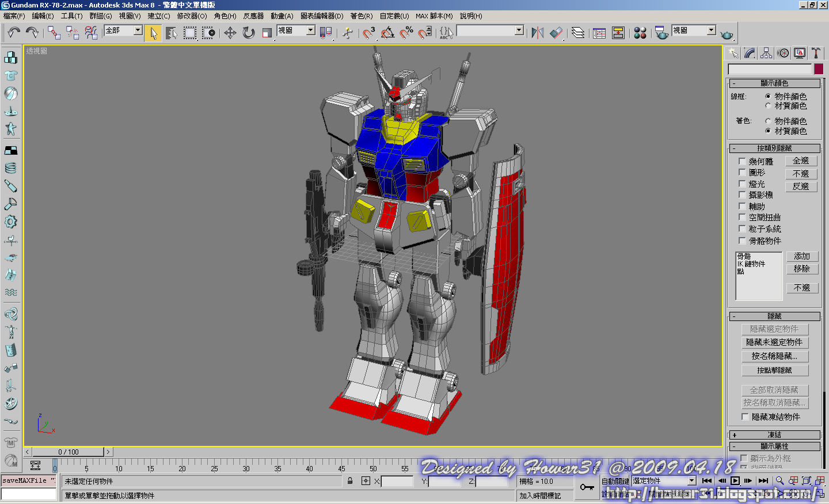Switch to the Hierarchy command panel tab

pyautogui.click(x=766, y=54)
